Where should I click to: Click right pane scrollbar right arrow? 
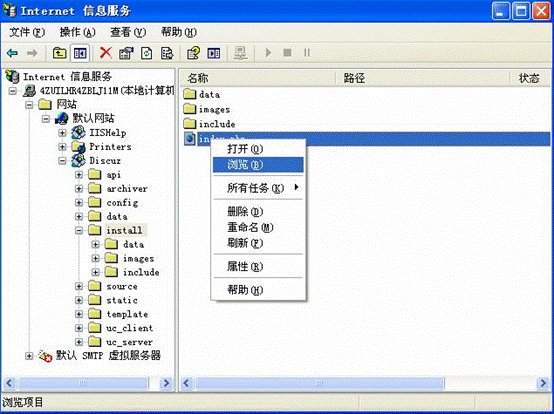[x=543, y=383]
